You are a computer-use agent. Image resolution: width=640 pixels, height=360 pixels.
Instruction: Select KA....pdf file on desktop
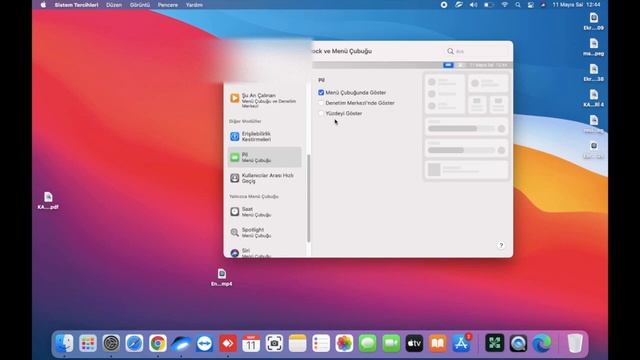(x=48, y=201)
